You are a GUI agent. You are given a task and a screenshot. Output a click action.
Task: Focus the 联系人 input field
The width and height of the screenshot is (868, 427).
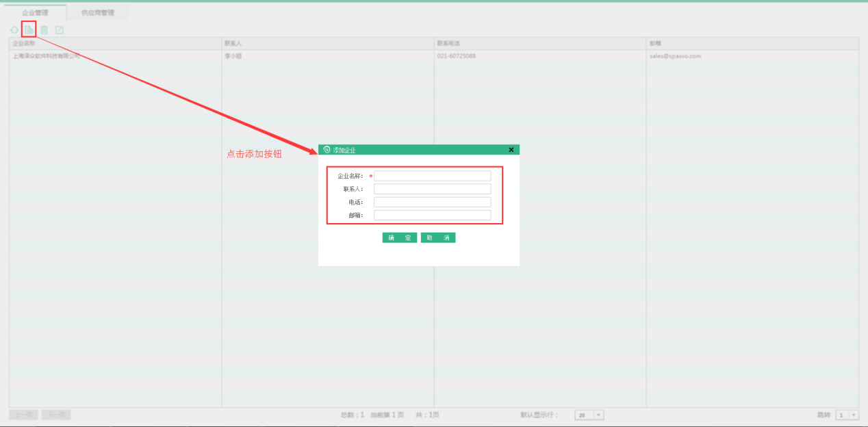tap(433, 189)
